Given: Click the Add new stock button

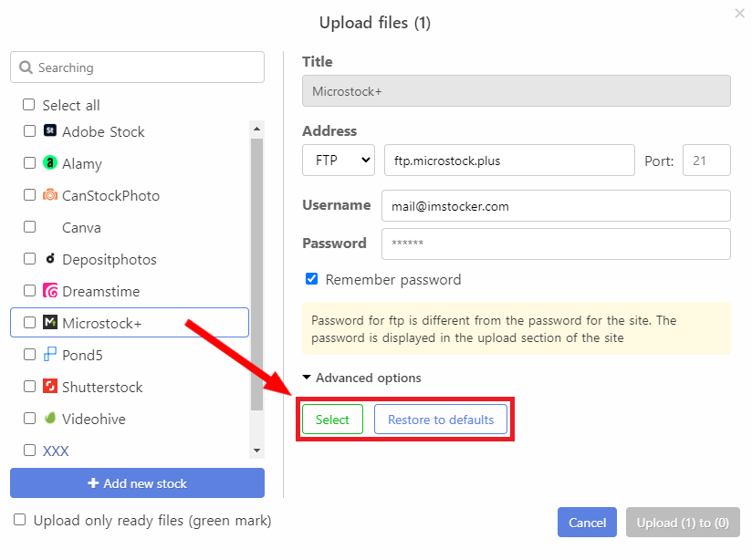Looking at the screenshot, I should pyautogui.click(x=137, y=483).
